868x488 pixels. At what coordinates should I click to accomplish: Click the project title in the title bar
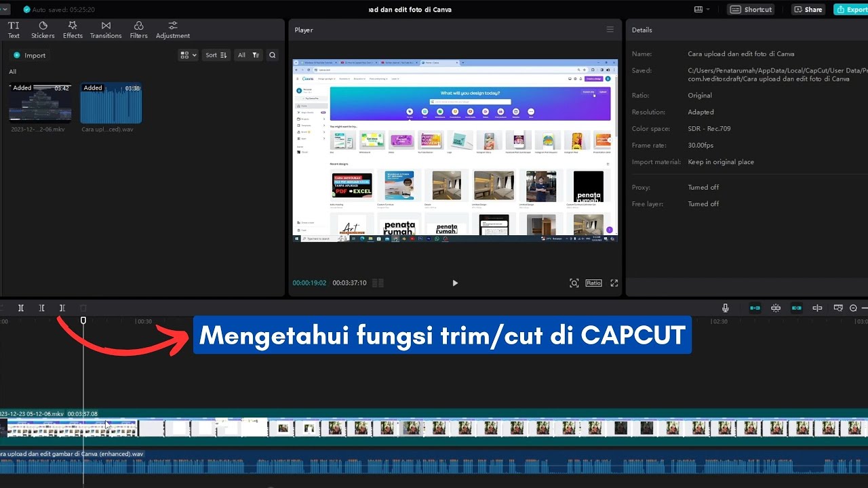[x=410, y=9]
